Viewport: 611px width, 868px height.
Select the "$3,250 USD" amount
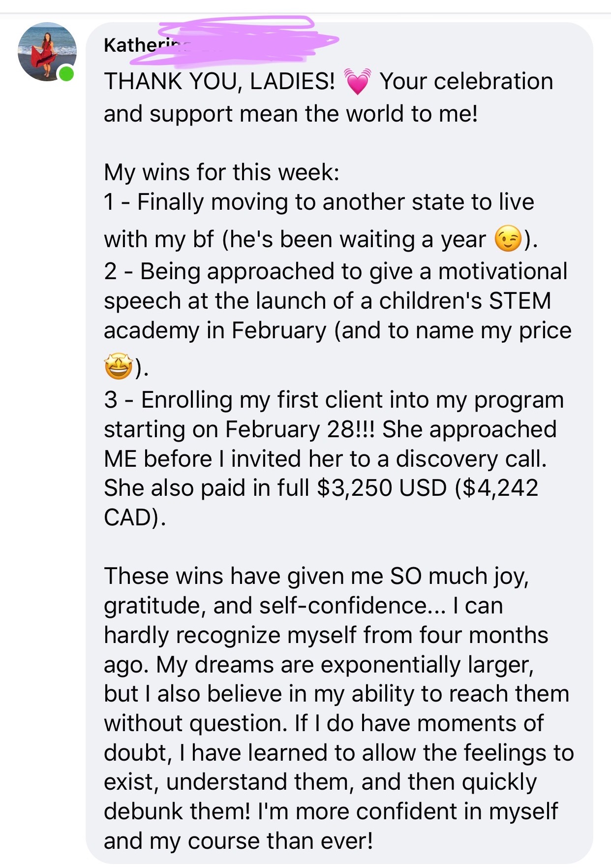[x=382, y=488]
